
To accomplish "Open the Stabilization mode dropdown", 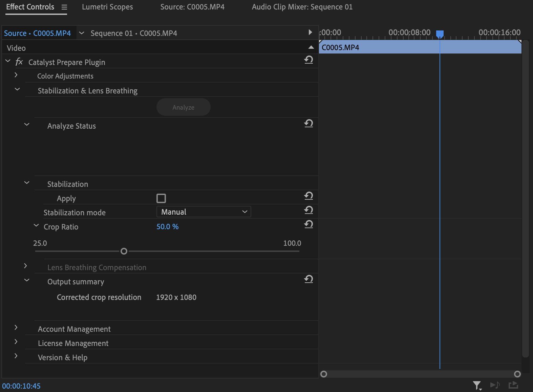I will [x=204, y=212].
